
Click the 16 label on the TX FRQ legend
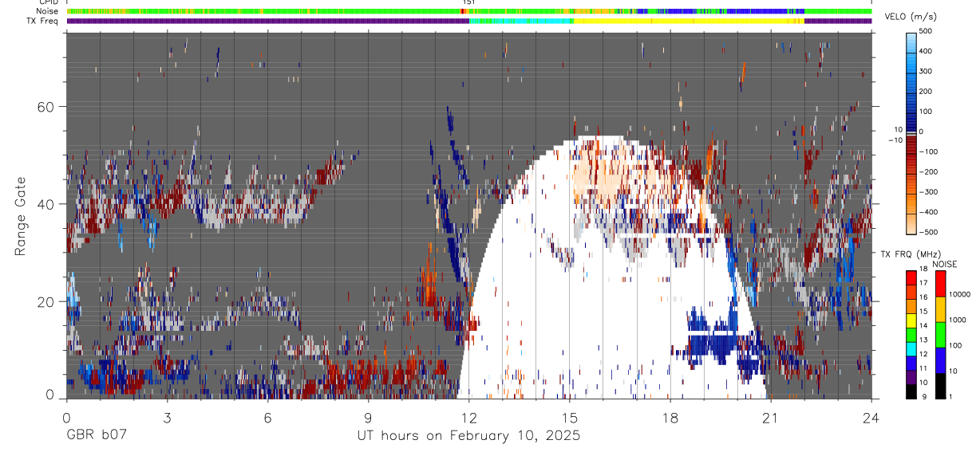[923, 297]
